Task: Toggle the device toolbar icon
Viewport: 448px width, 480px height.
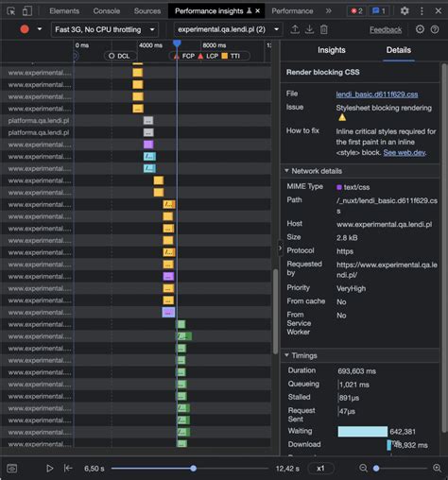Action: tap(27, 11)
